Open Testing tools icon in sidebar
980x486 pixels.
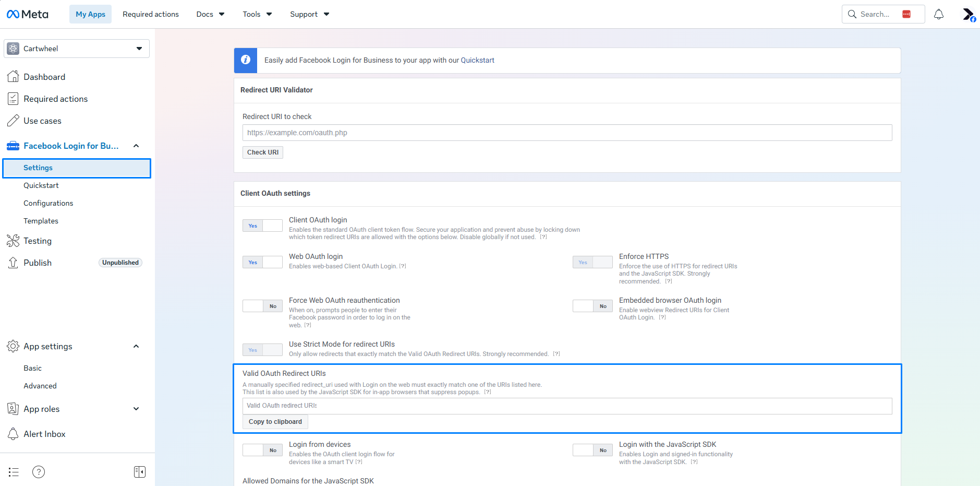tap(13, 241)
